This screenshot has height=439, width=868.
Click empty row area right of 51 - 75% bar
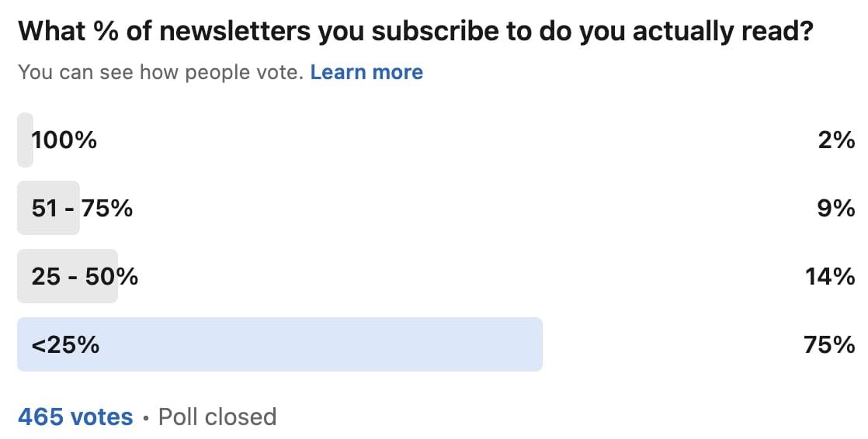[466, 208]
